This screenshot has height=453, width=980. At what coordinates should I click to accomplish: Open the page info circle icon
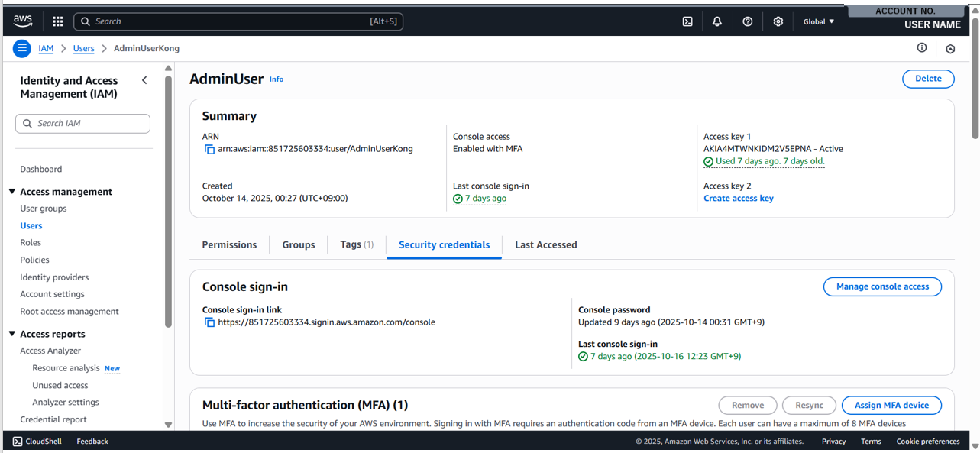coord(922,48)
